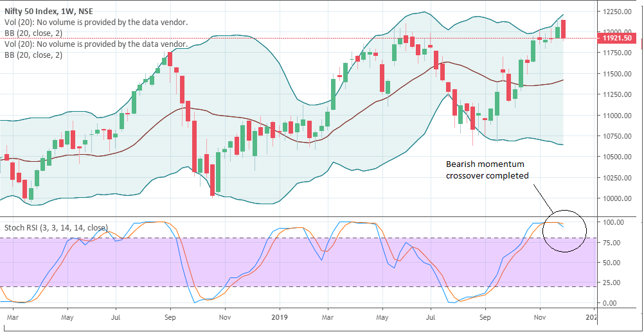Click the 'Jul' label before 'Sep' 2018 on the time axis
This screenshot has height=332, width=644.
click(x=116, y=317)
